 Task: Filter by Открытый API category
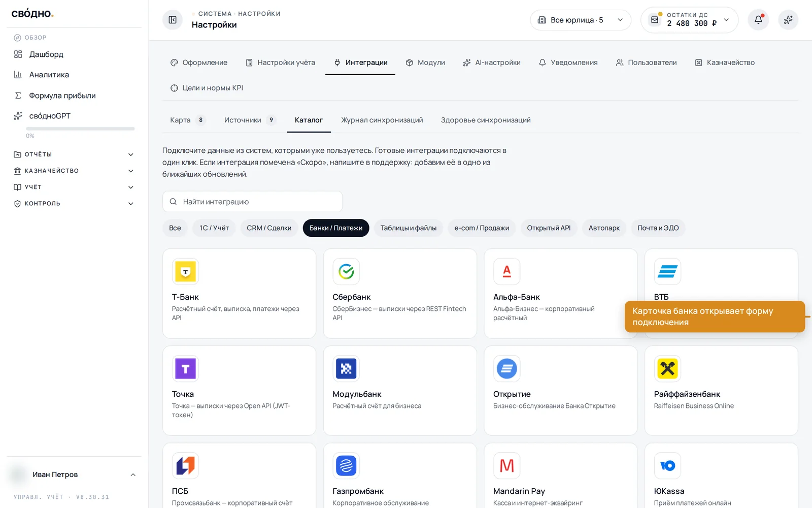549,228
